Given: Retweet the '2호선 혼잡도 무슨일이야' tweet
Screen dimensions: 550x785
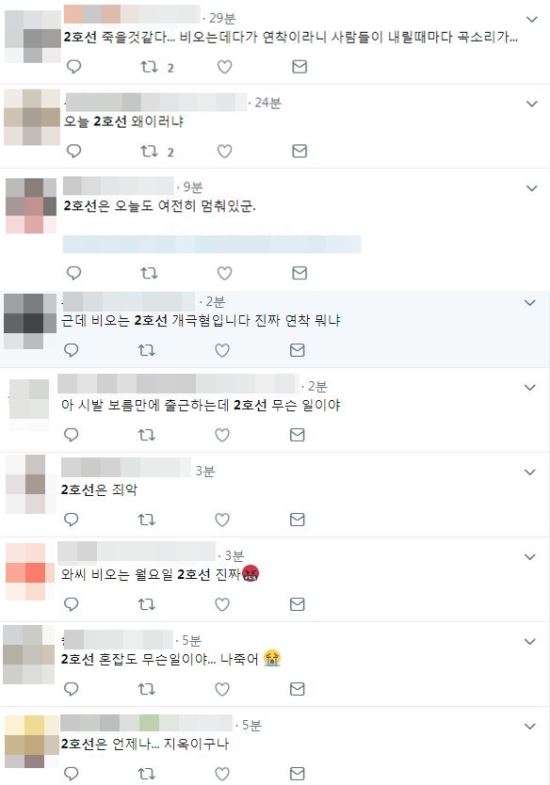Looking at the screenshot, I should point(147,689).
